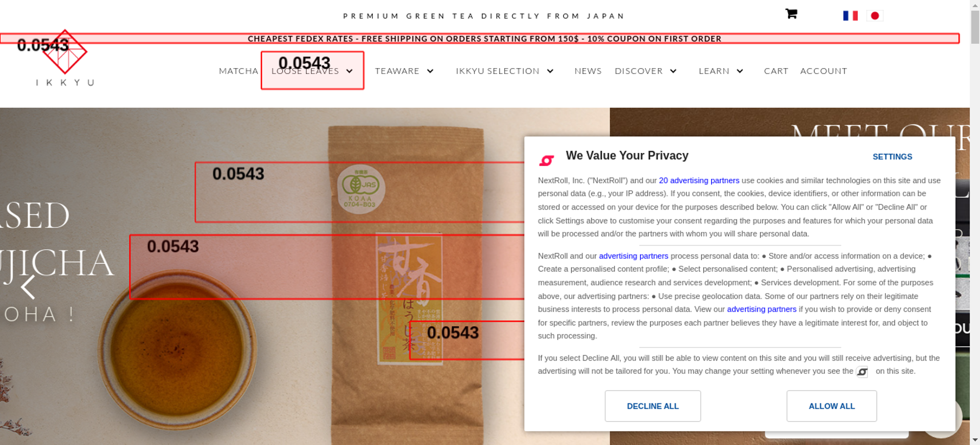Go to previous slide with left arrow
This screenshot has width=980, height=445.
pyautogui.click(x=28, y=287)
